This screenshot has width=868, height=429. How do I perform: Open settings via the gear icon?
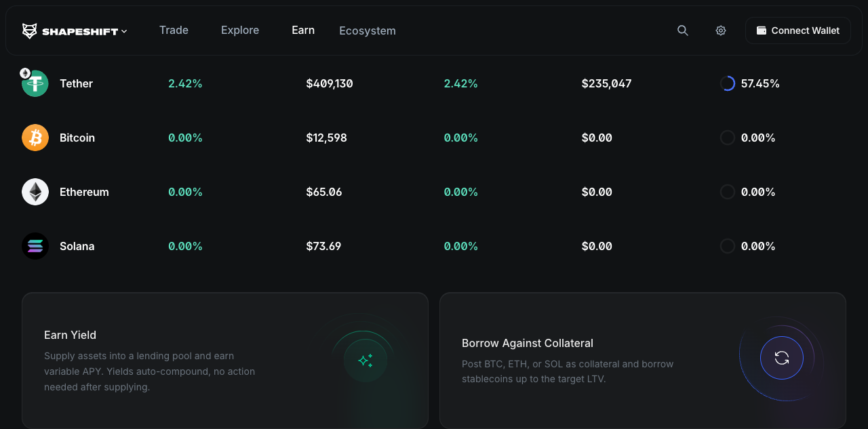point(721,30)
